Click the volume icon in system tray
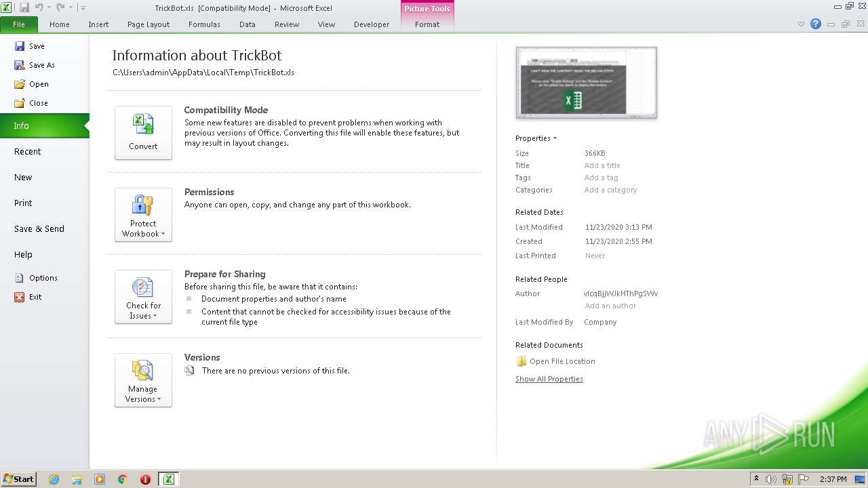 [x=771, y=479]
